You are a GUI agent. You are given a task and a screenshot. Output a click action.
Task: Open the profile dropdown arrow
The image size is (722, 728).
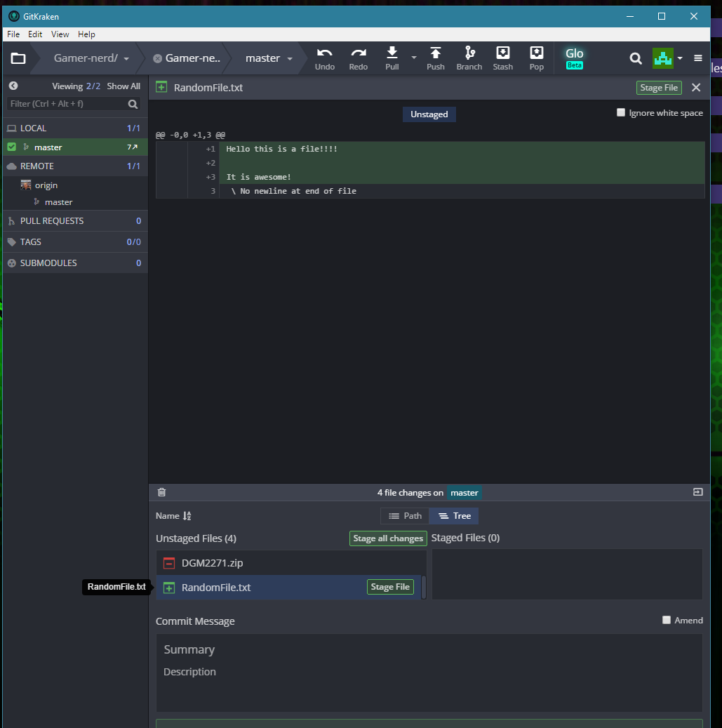(x=680, y=58)
